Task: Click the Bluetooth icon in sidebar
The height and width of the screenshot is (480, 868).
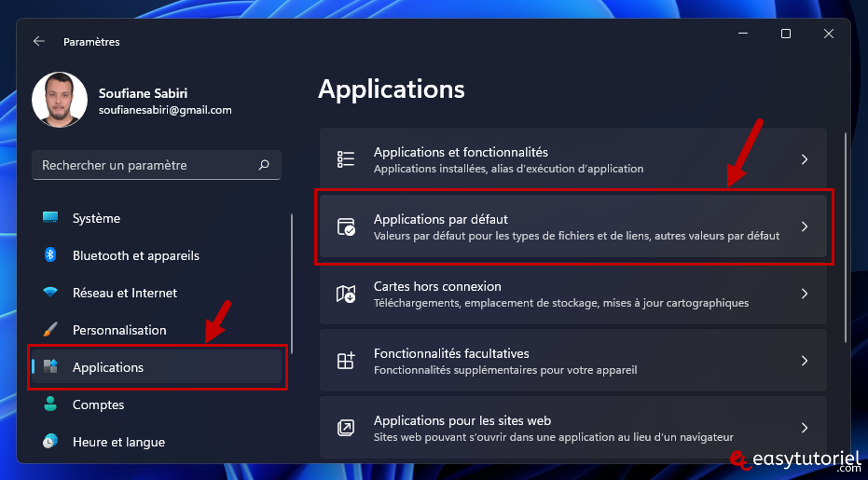Action: click(x=50, y=254)
